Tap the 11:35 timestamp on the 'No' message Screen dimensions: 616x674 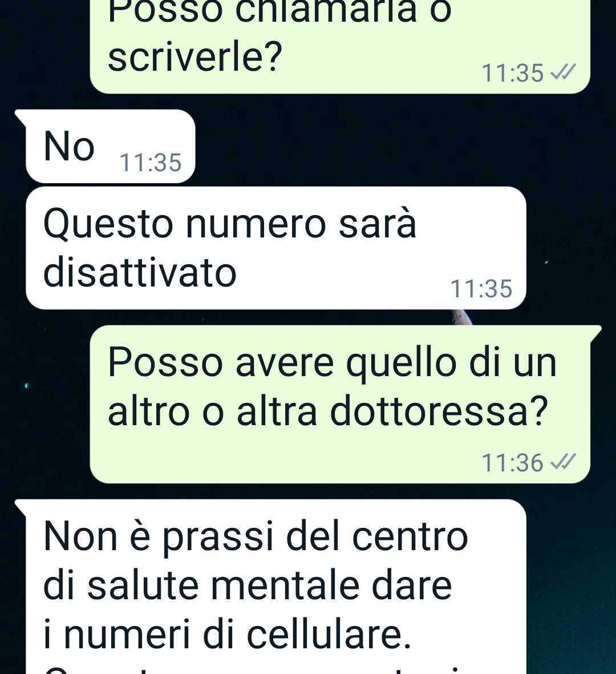pos(151,163)
